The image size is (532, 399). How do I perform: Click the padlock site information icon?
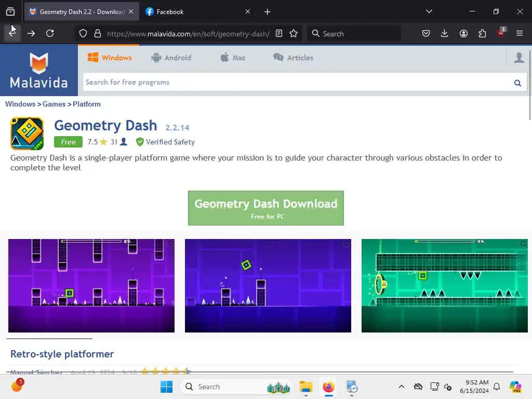click(98, 34)
